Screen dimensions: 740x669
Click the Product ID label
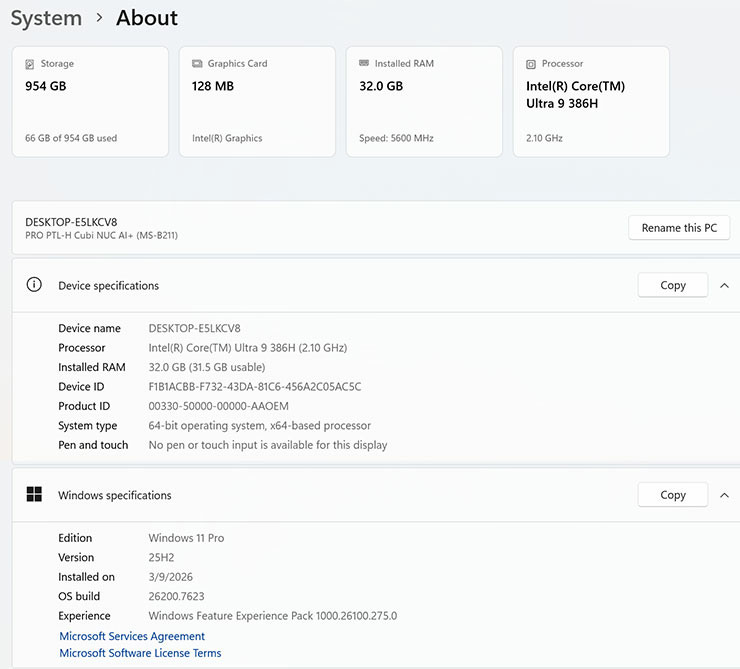pyautogui.click(x=84, y=406)
